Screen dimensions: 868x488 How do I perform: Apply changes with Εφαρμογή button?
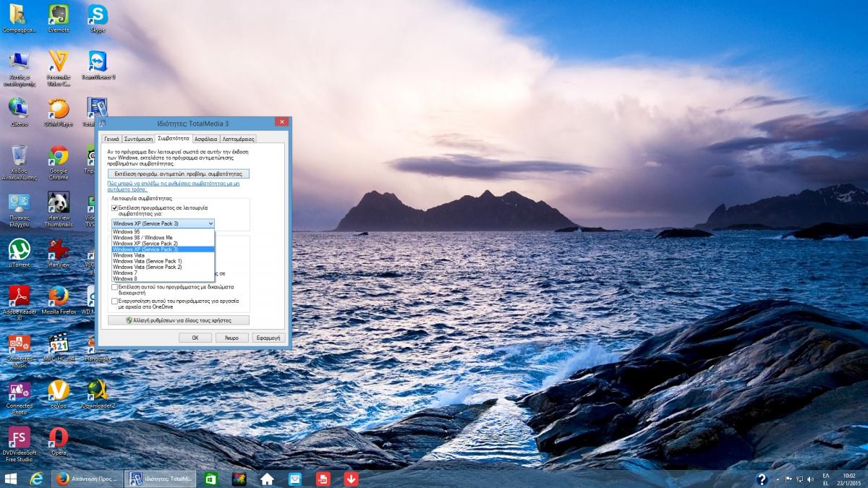(x=268, y=338)
